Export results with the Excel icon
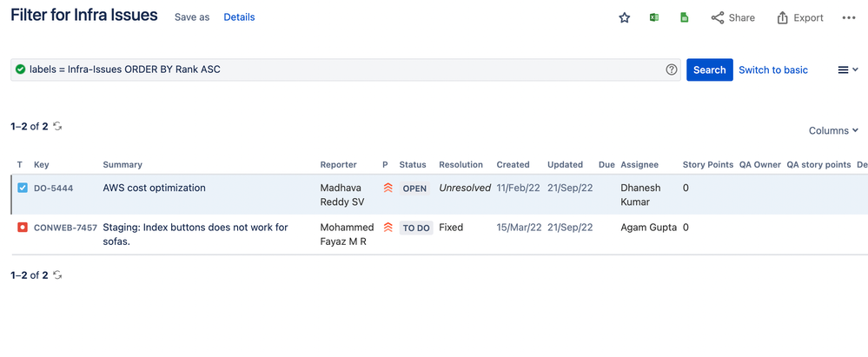Image resolution: width=868 pixels, height=357 pixels. [653, 17]
